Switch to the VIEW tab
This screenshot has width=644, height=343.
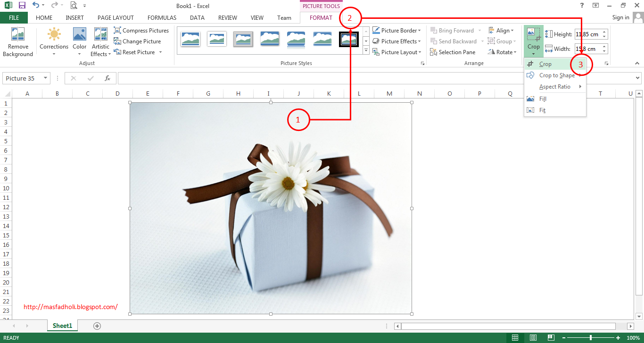pyautogui.click(x=257, y=18)
